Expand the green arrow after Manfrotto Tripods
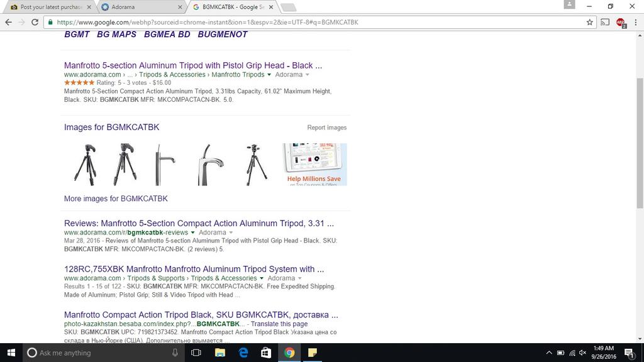 pyautogui.click(x=269, y=75)
